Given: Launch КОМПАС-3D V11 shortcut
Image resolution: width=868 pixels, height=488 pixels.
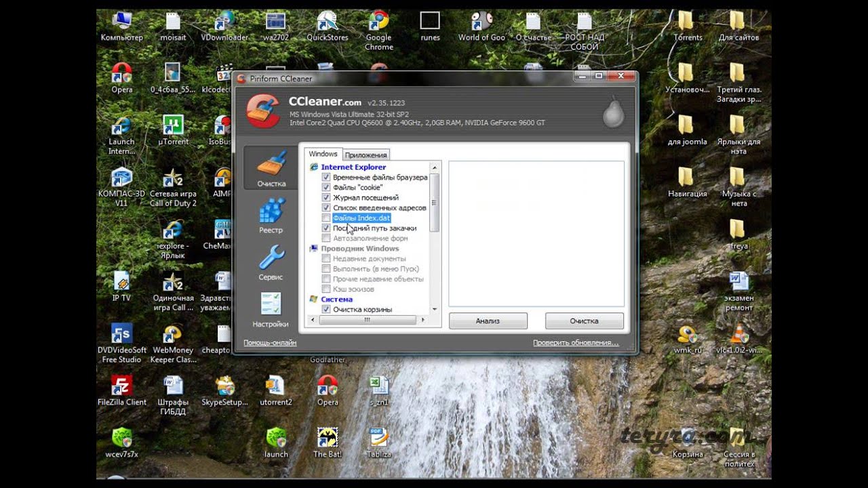Looking at the screenshot, I should coord(121,187).
